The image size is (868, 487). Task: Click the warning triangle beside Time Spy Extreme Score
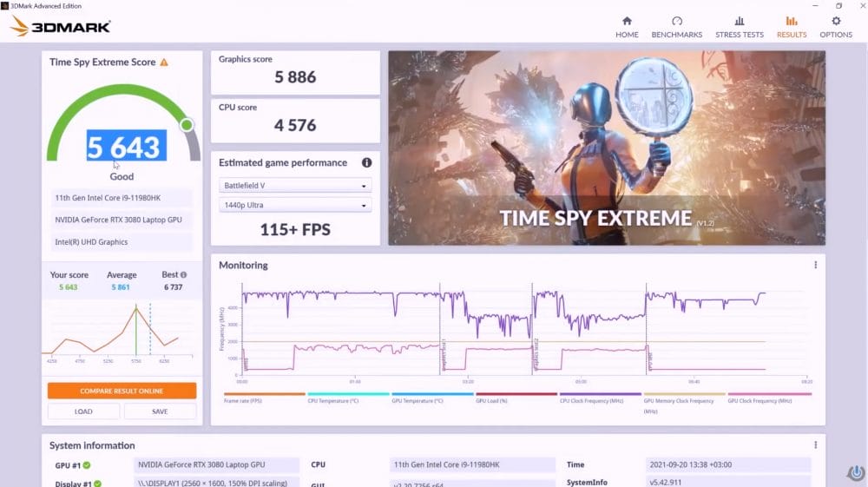[164, 63]
